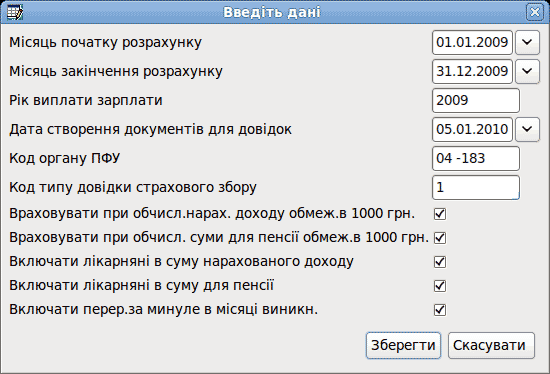Open calendar dropdown for Місяць початку розрахунку
This screenshot has width=550, height=374.
(527, 42)
